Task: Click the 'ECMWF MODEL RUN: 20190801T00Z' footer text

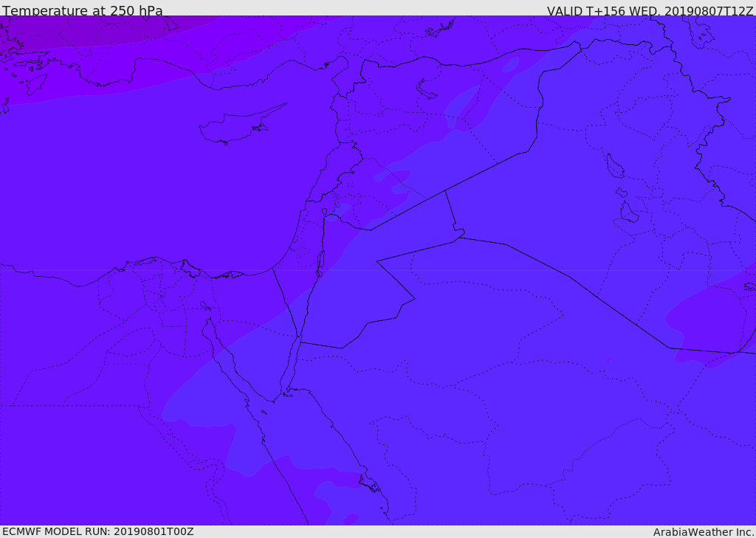Action: point(98,531)
